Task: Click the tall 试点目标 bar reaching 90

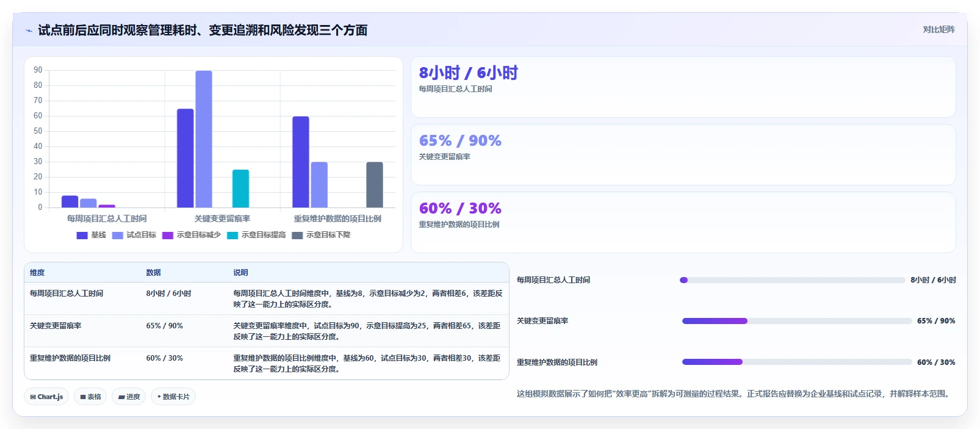Action: point(204,139)
